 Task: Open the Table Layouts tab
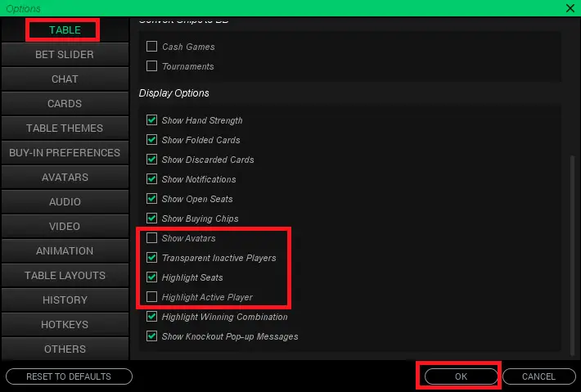click(65, 276)
